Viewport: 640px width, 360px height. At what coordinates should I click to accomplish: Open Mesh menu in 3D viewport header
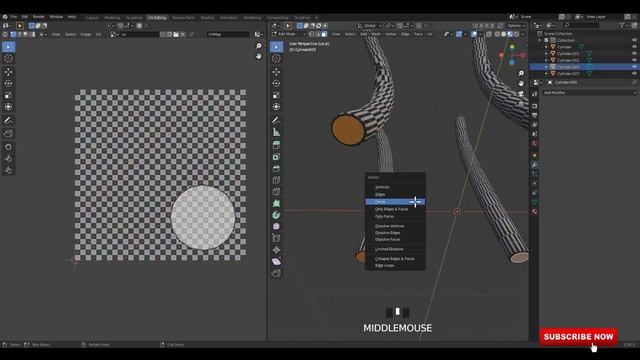click(376, 34)
